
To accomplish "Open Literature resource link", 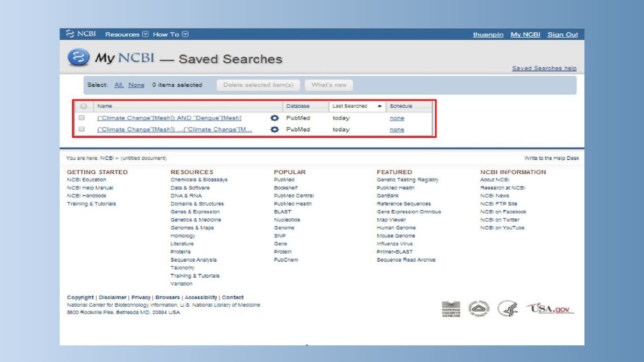I will 182,244.
